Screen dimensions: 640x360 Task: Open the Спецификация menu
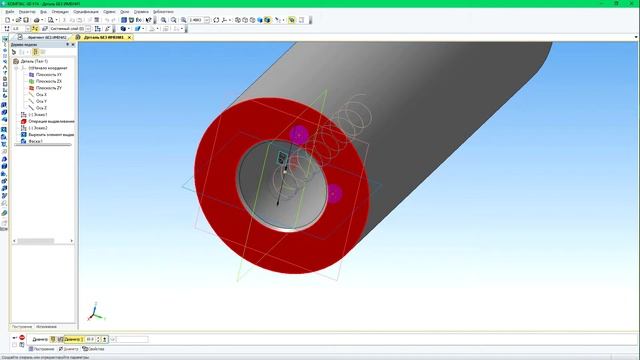click(x=86, y=12)
